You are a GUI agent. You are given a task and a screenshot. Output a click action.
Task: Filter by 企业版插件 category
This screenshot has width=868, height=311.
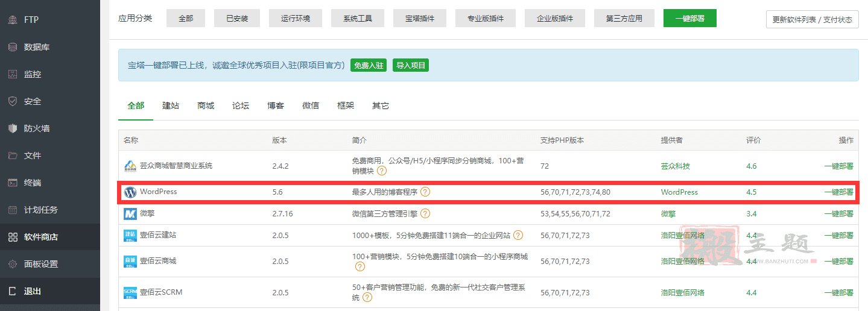click(x=555, y=19)
